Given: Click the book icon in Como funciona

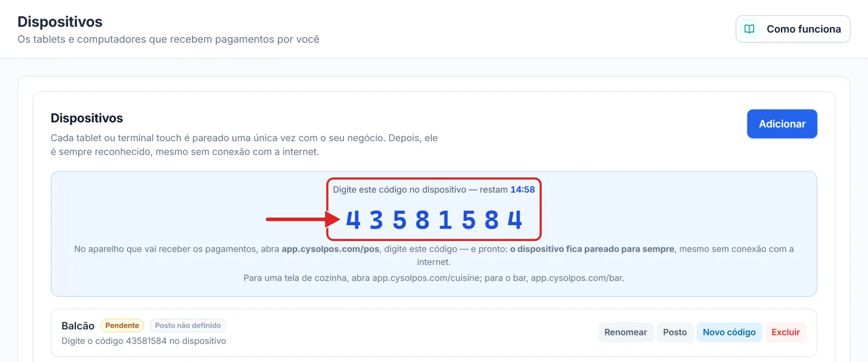Looking at the screenshot, I should 749,29.
